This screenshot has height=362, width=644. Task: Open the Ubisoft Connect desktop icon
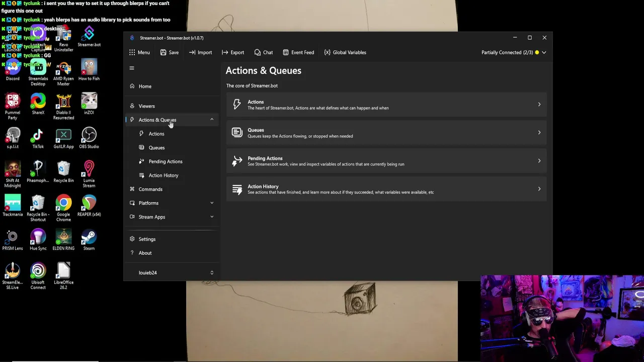click(38, 277)
